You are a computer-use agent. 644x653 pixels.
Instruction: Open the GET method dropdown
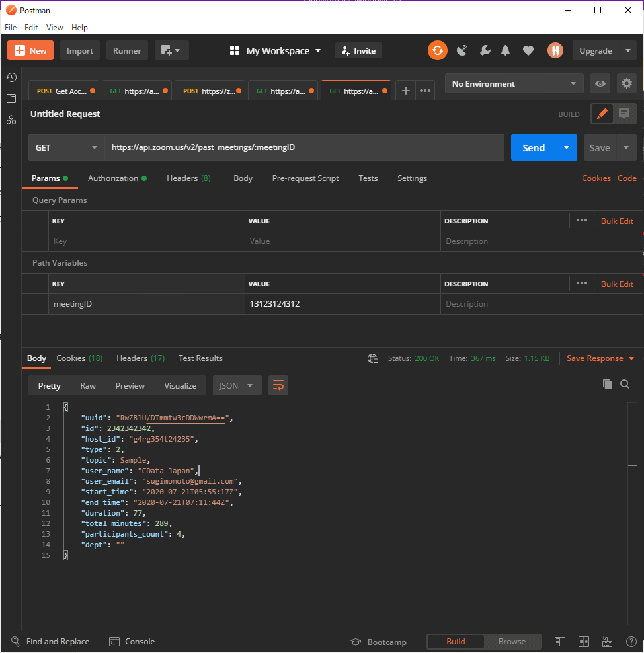pos(66,147)
